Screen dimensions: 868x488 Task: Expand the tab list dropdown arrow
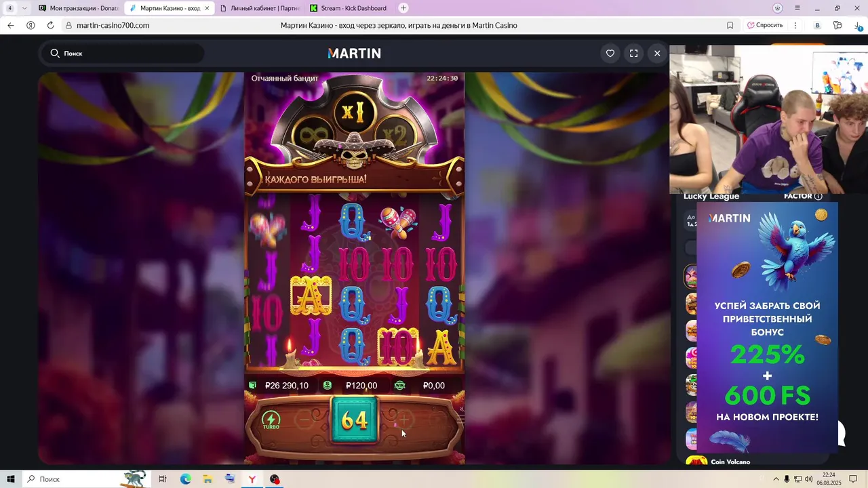tap(24, 8)
